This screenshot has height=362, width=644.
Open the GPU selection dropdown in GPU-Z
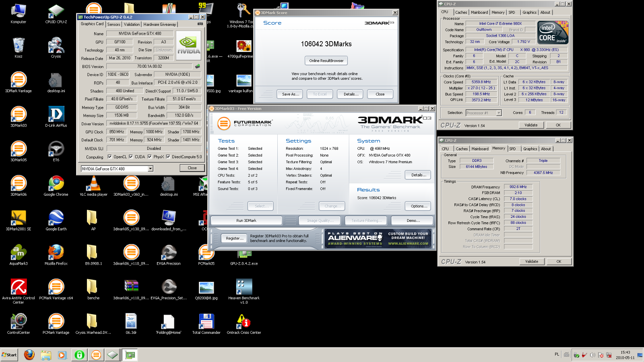coord(151,169)
